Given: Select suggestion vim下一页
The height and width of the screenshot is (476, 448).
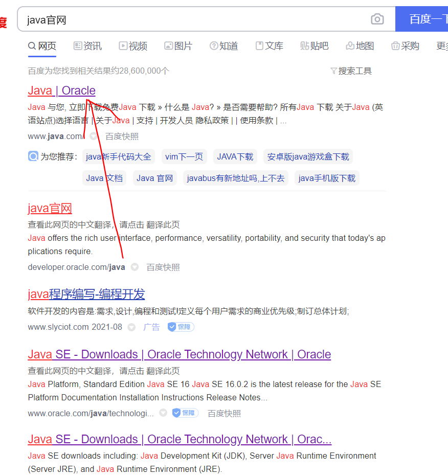Looking at the screenshot, I should [x=184, y=156].
